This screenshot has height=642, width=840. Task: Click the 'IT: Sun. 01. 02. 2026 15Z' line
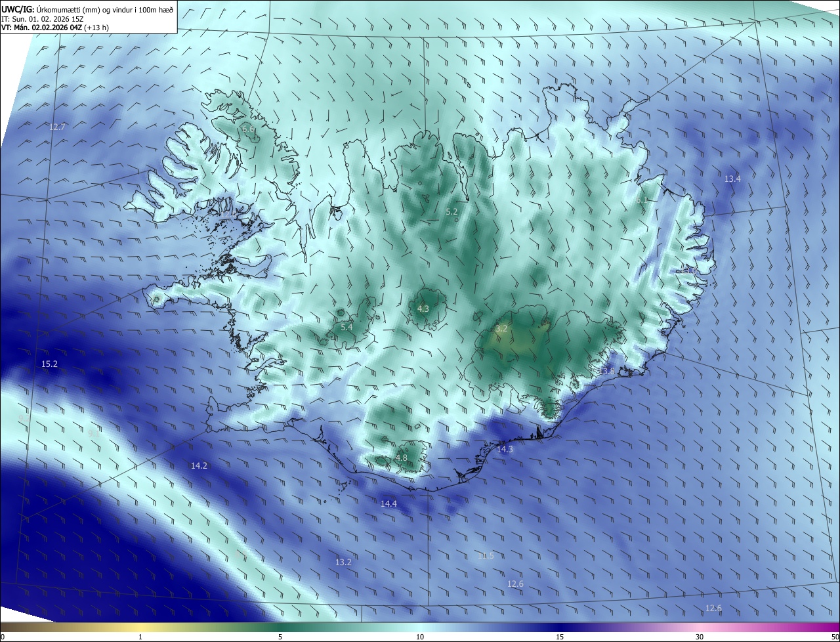(43, 19)
